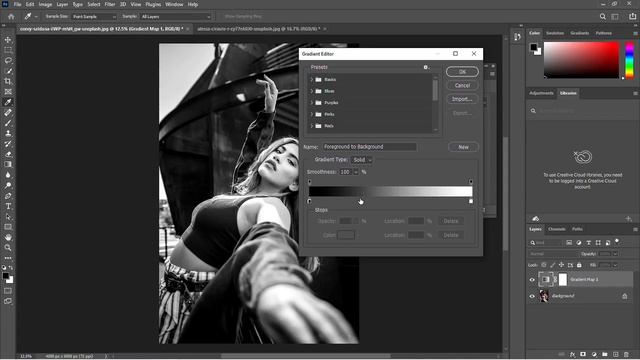Click the toolbar foreground color swatch
The width and height of the screenshot is (640, 360).
coord(5,276)
